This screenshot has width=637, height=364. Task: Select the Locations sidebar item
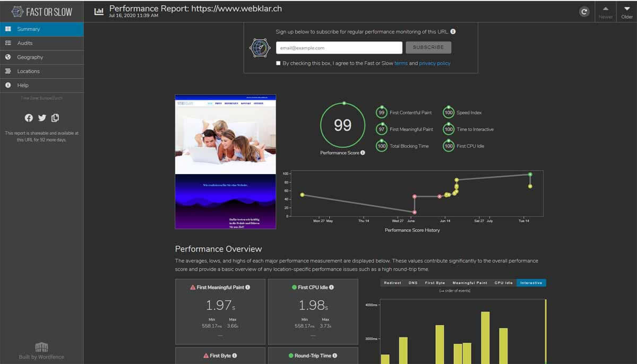tap(28, 71)
